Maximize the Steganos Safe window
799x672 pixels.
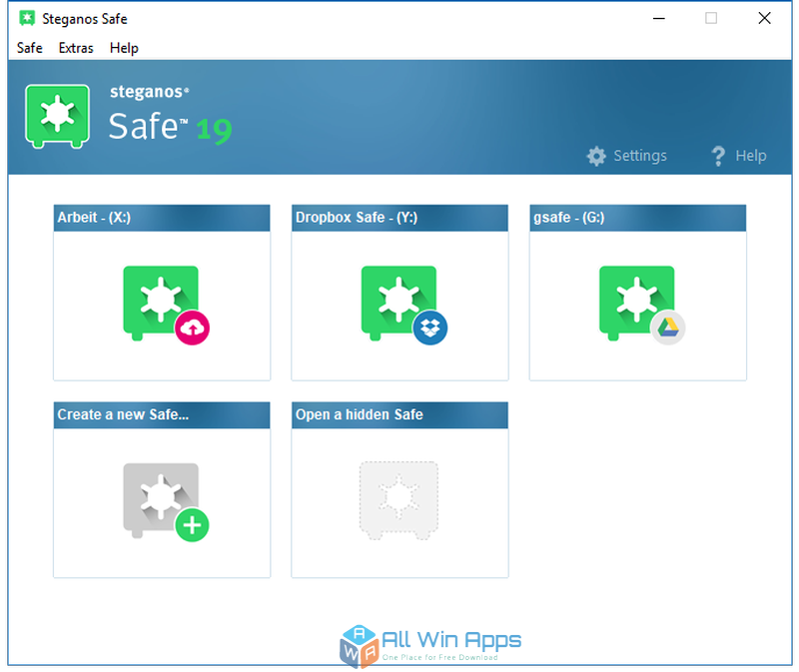(x=711, y=18)
